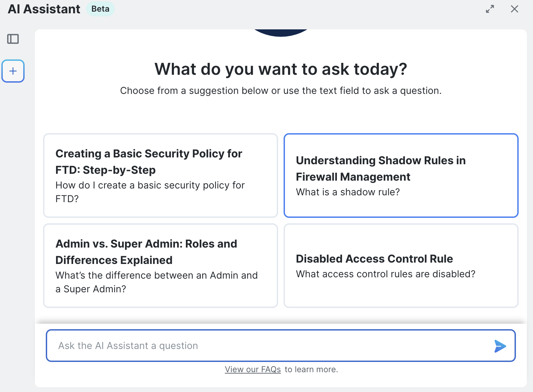Click the Beta badge
The height and width of the screenshot is (392, 533).
[x=100, y=9]
